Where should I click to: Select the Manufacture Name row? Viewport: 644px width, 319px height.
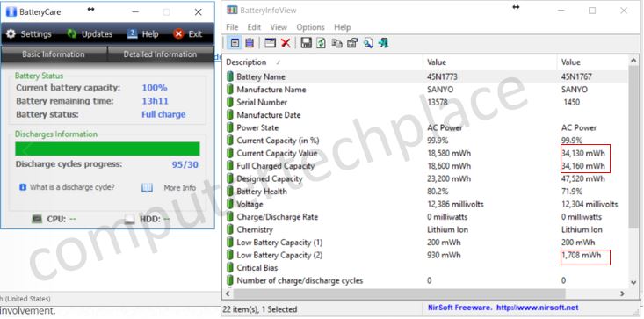[x=426, y=90]
